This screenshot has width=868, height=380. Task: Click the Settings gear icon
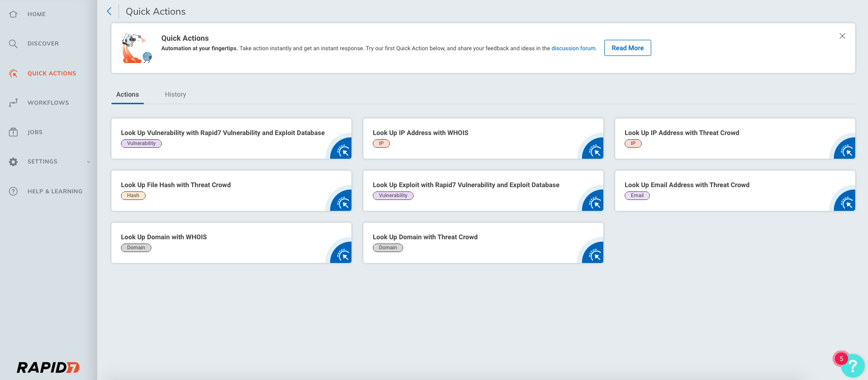click(x=13, y=162)
